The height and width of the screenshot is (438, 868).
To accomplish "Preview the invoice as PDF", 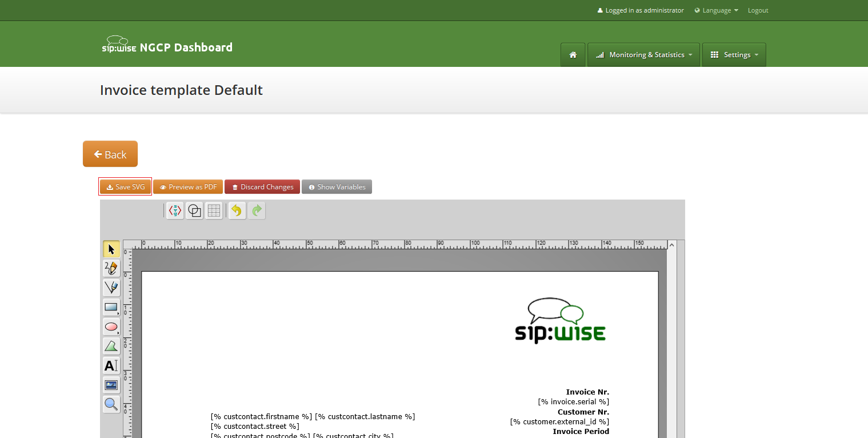I will pos(187,186).
